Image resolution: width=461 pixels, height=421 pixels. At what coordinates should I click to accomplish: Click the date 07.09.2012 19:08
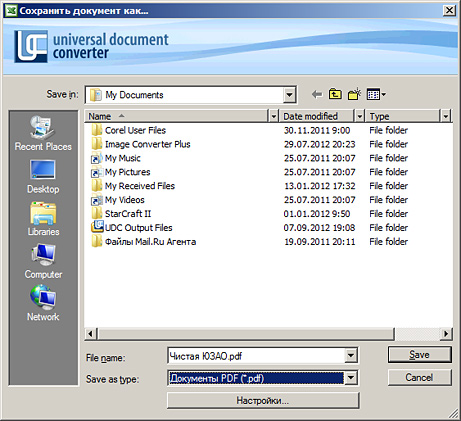pos(320,228)
